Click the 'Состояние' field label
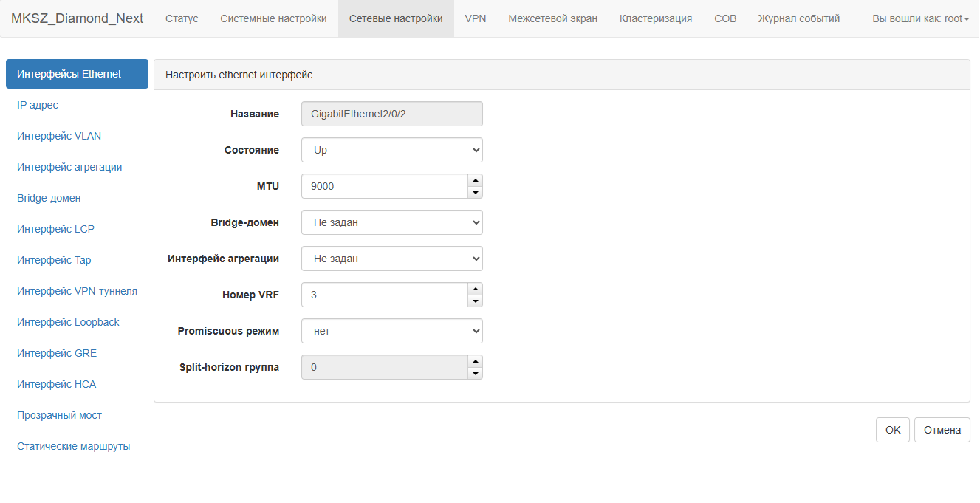 coord(252,150)
